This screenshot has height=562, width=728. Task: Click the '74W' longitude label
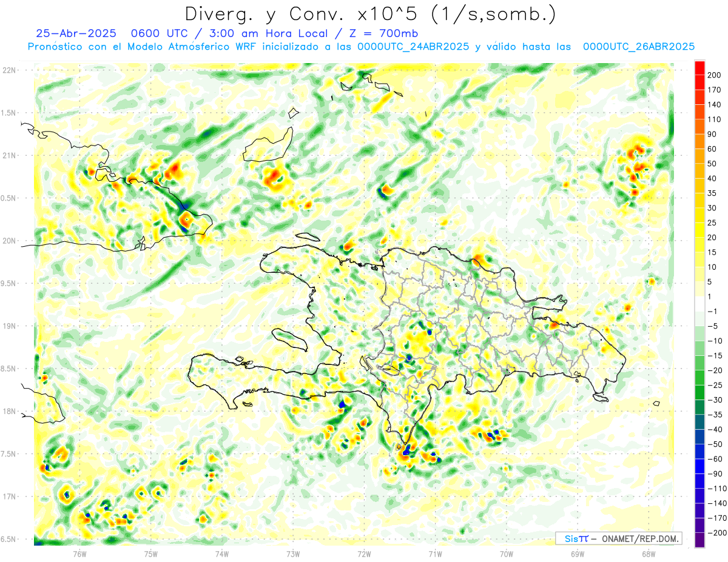(222, 553)
